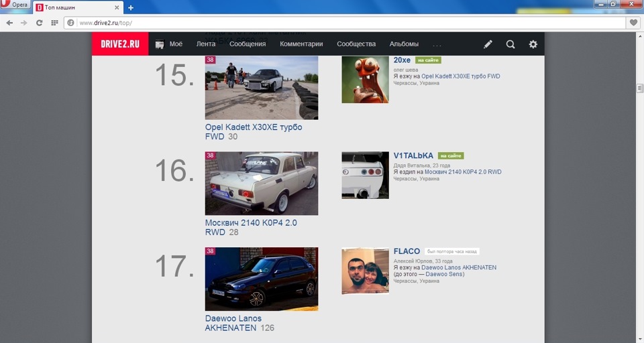The height and width of the screenshot is (343, 644).
Task: Open Speed Dial grid
Action: (54, 23)
